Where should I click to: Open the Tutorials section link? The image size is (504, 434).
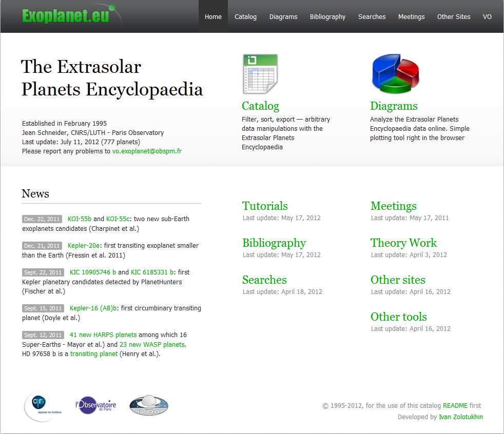(265, 206)
